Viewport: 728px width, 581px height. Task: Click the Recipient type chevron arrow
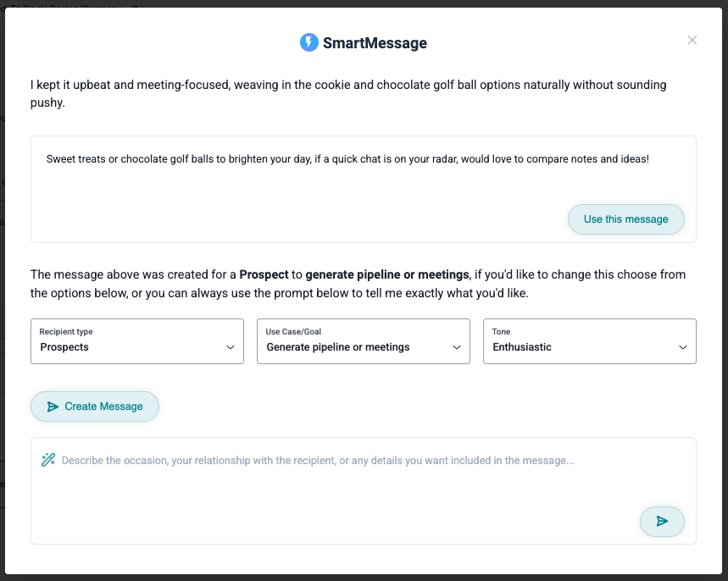point(231,347)
